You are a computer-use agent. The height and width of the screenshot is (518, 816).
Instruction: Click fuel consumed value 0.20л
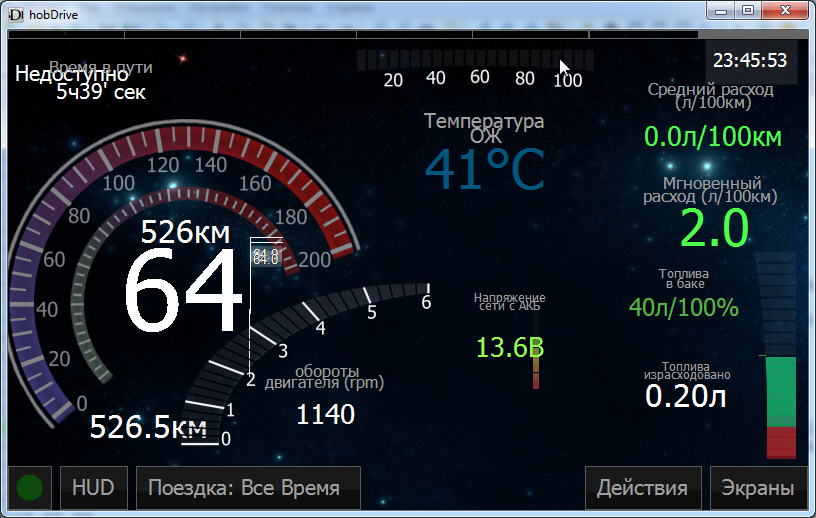[x=685, y=396]
